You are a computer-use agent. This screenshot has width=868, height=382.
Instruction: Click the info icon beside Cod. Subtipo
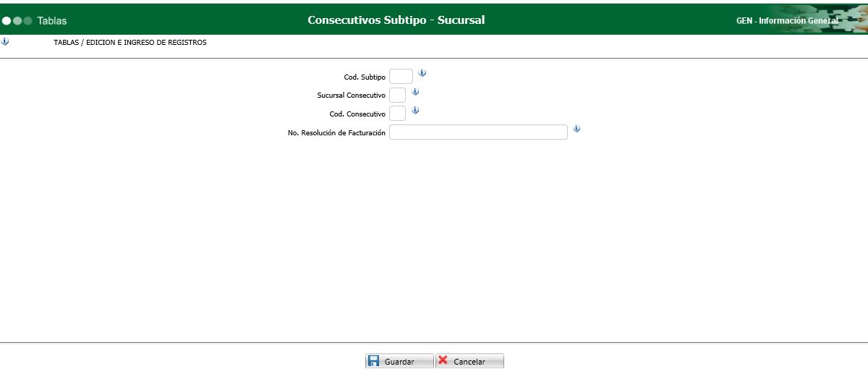click(x=422, y=73)
